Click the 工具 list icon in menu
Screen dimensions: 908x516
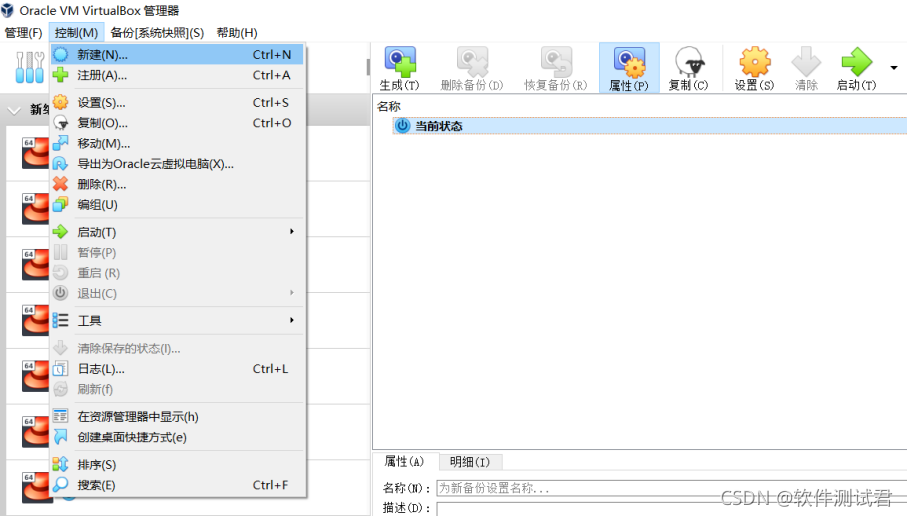pos(61,320)
